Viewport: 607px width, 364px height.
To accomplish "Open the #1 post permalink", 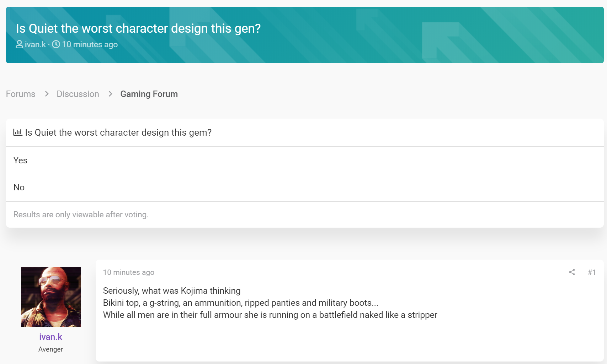I will pos(592,272).
